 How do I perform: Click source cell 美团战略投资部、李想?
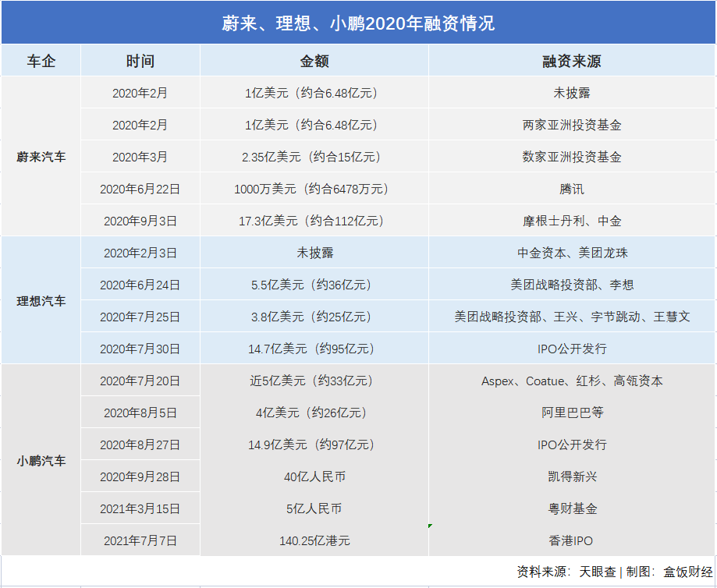(x=572, y=285)
